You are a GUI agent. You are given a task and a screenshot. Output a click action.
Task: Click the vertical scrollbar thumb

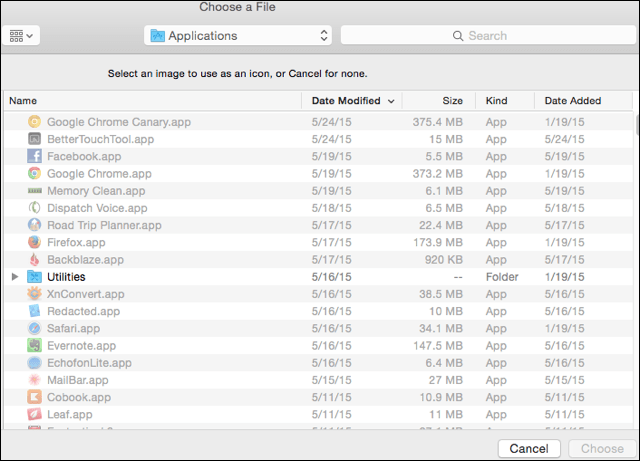click(637, 125)
